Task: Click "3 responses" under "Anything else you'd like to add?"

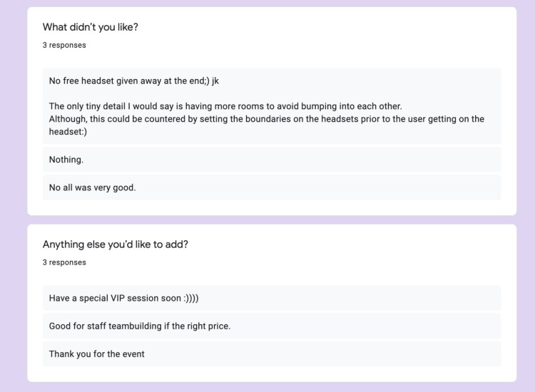Action: 64,262
